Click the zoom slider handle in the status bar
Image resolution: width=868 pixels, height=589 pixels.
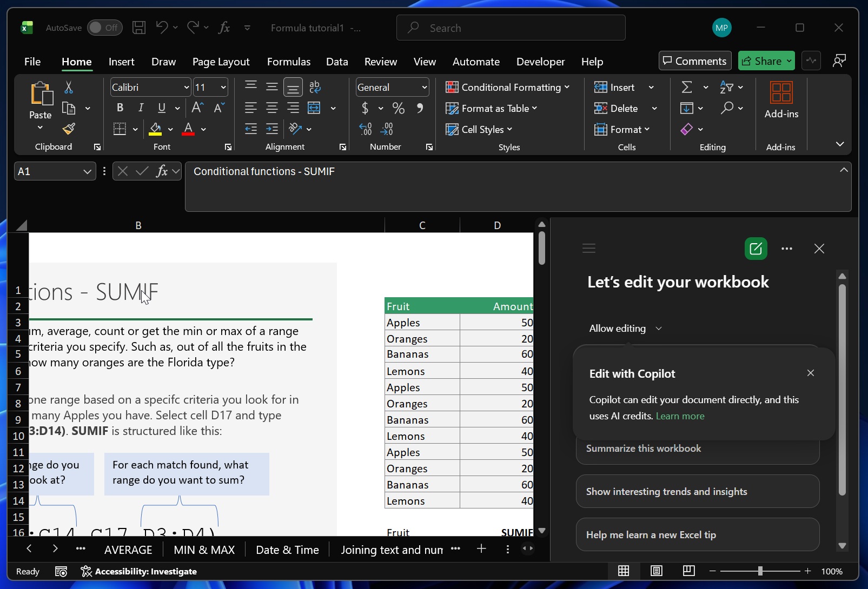pos(760,571)
